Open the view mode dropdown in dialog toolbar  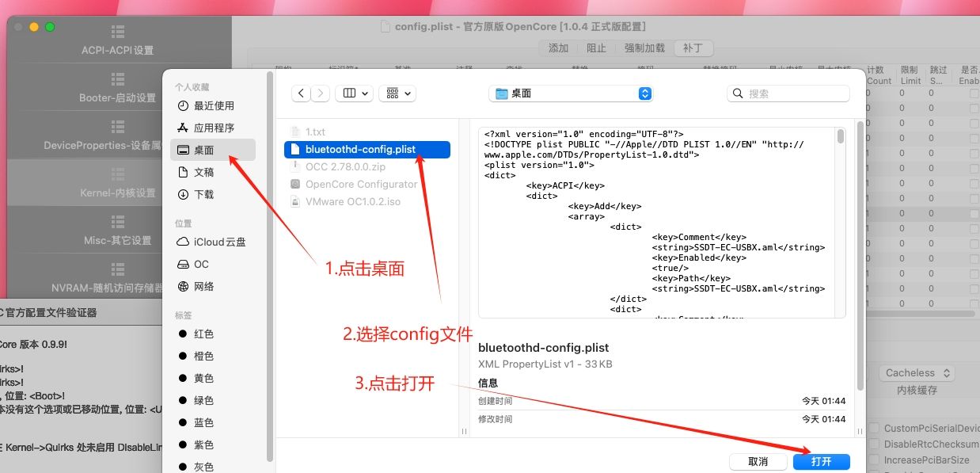click(x=355, y=93)
